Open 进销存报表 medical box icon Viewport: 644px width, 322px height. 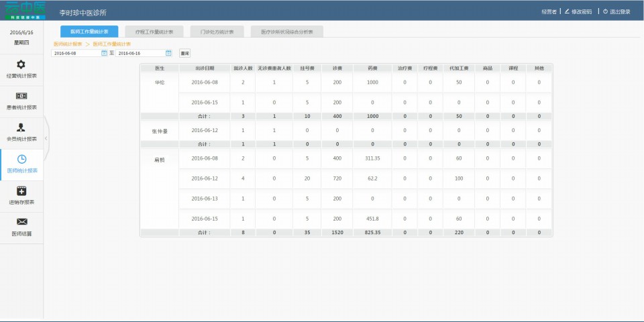click(x=21, y=191)
